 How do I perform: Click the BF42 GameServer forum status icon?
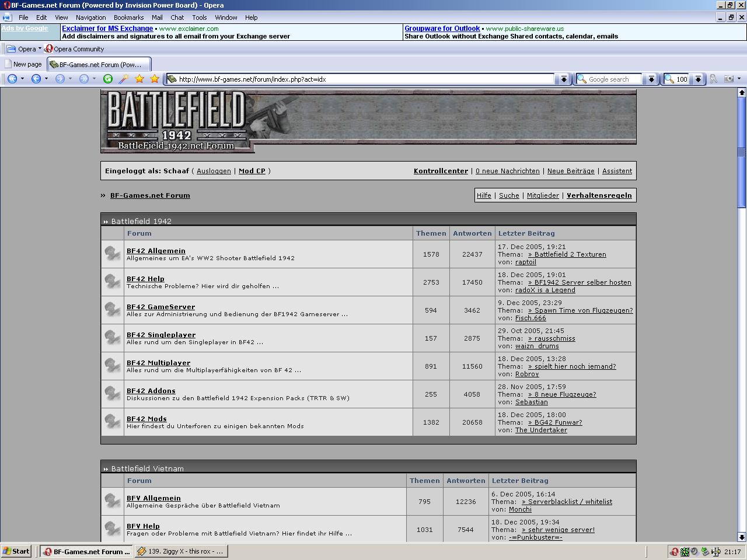pos(112,310)
